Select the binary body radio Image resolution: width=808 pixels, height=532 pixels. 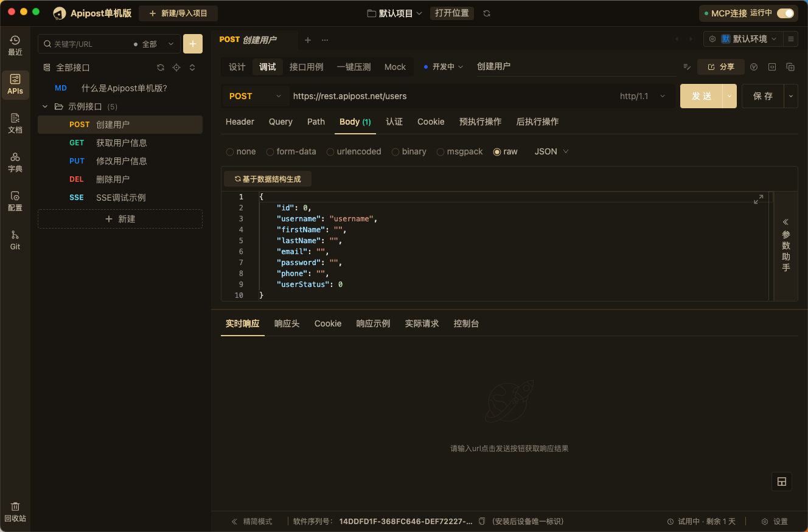[x=395, y=152]
